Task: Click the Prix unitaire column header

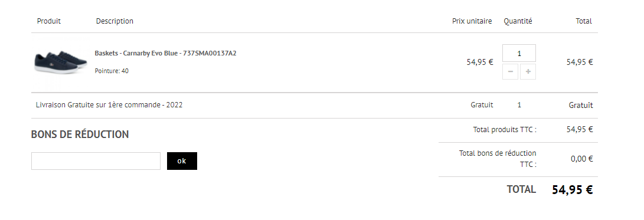Action: pyautogui.click(x=472, y=21)
